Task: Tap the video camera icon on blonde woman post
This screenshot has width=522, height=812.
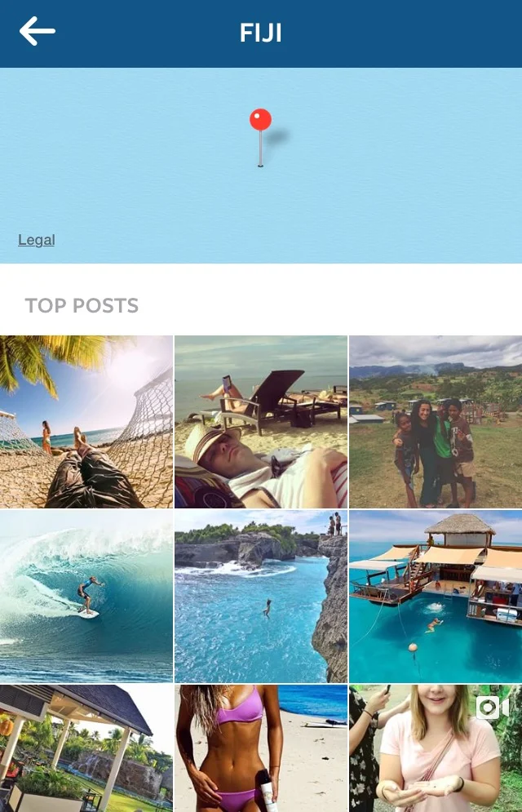Action: tap(492, 708)
